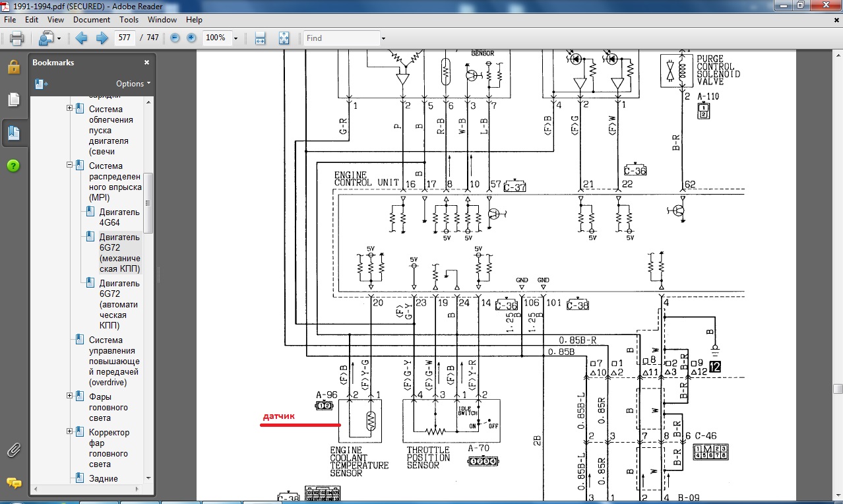Viewport: 843px width, 504px height.
Task: Open the Tools menu
Action: (x=129, y=20)
